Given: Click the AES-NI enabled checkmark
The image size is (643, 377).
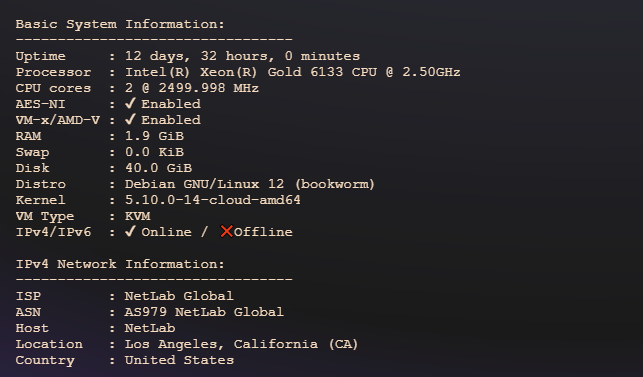Looking at the screenshot, I should pyautogui.click(x=130, y=103).
